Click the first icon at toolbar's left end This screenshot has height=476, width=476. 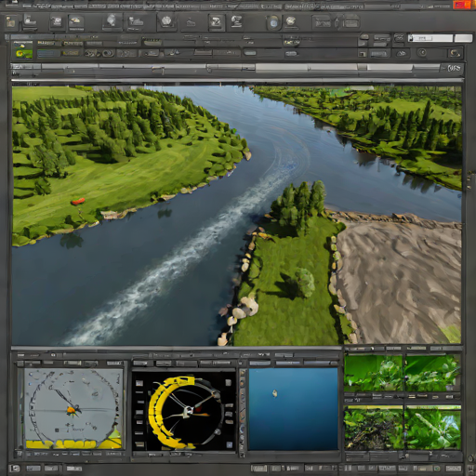click(x=10, y=22)
